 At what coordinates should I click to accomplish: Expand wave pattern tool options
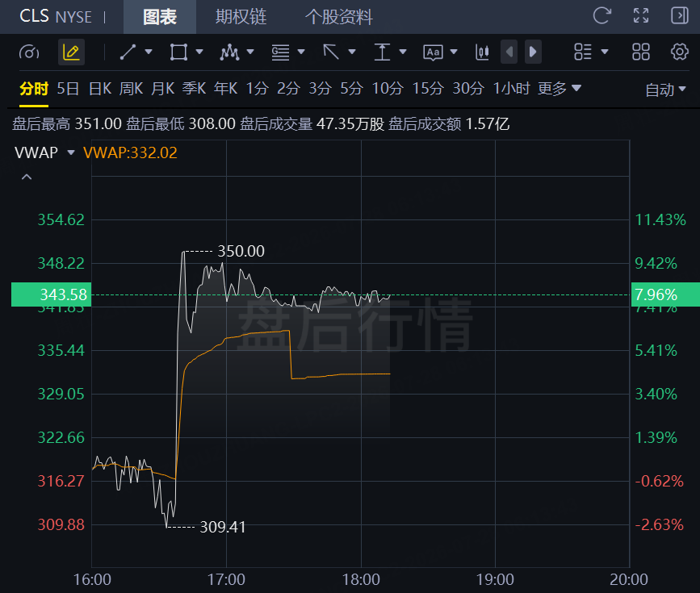tap(250, 52)
